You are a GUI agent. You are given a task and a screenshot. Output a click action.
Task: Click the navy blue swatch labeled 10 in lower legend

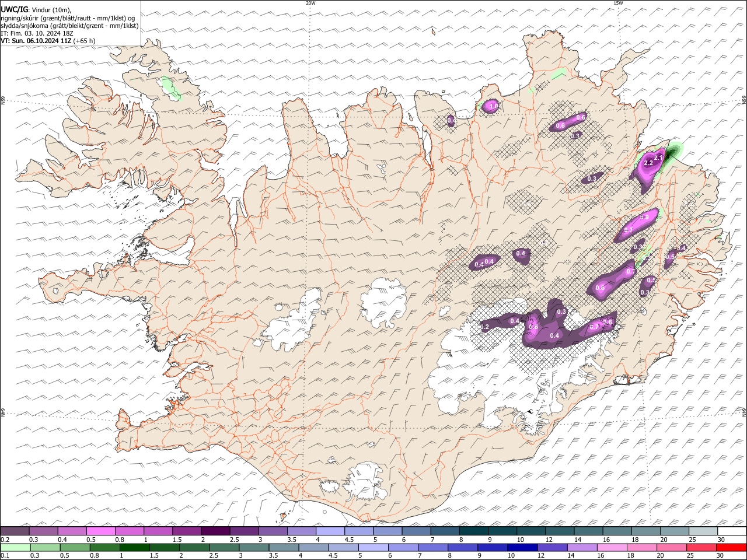click(x=522, y=548)
